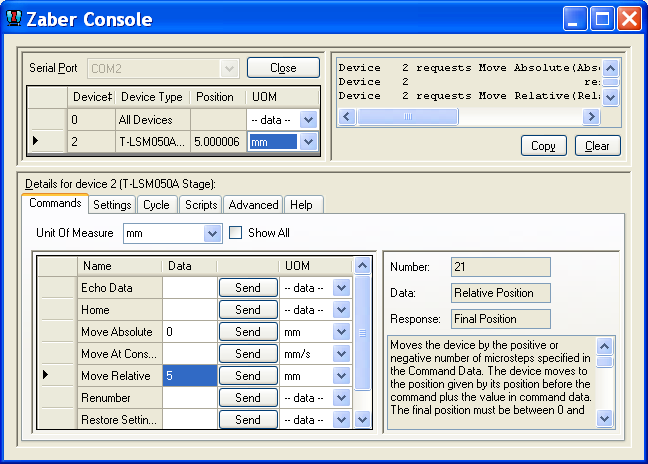Open the mm/s dropdown for Move At Cons...
648x464 pixels.
pyautogui.click(x=341, y=354)
